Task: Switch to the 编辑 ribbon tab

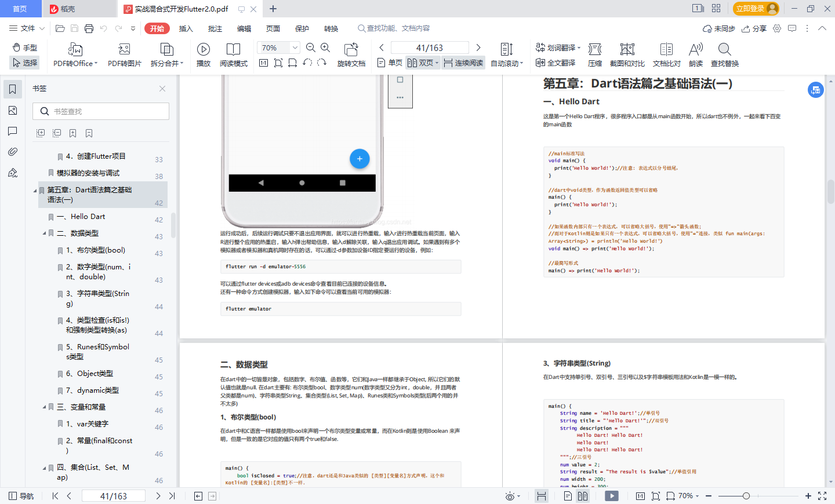Action: [x=244, y=28]
